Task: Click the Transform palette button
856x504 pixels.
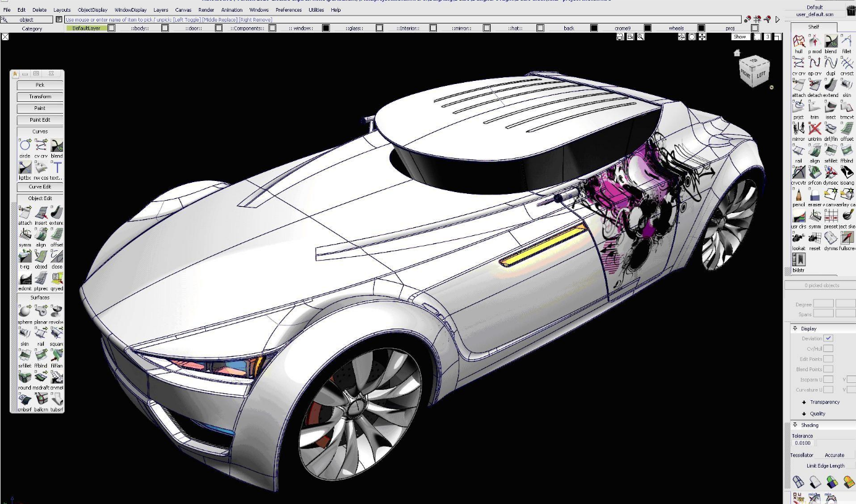Action: point(40,96)
